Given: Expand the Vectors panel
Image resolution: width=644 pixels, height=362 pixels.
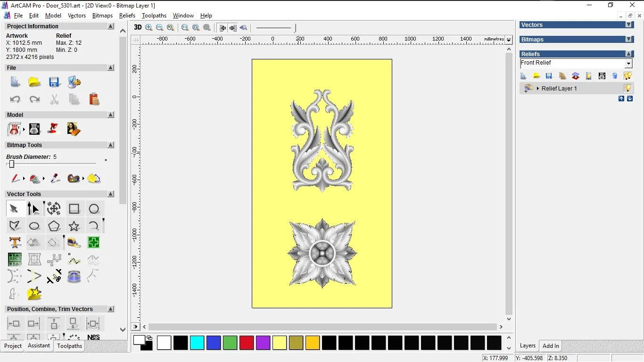Looking at the screenshot, I should click(x=628, y=25).
